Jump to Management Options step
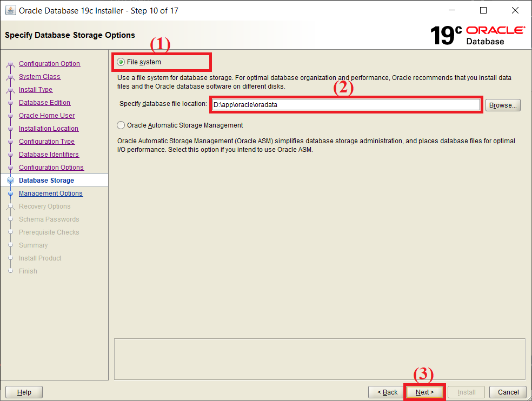The image size is (532, 401). pos(51,193)
